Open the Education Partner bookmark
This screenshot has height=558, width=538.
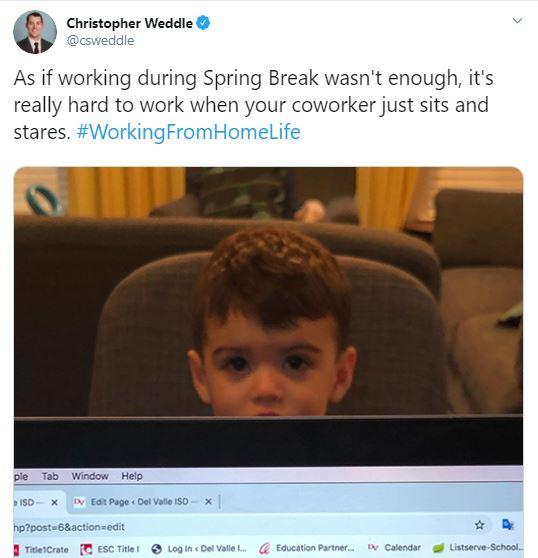click(307, 548)
